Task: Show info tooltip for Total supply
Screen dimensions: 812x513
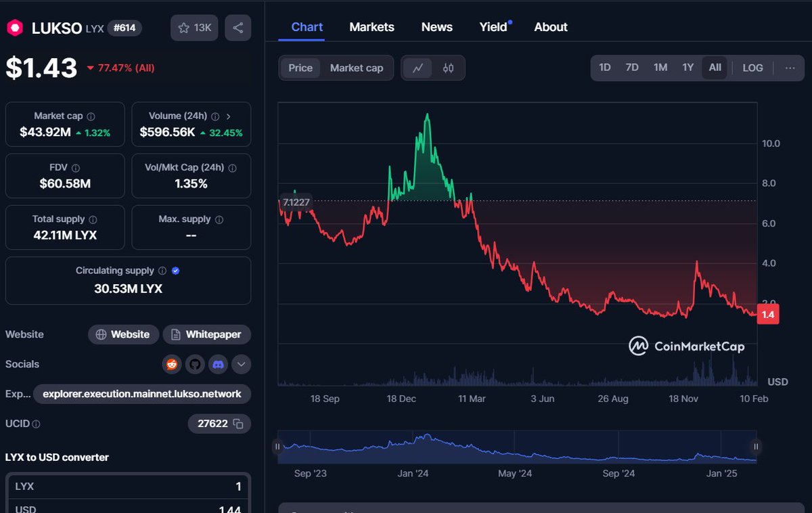Action: (93, 219)
